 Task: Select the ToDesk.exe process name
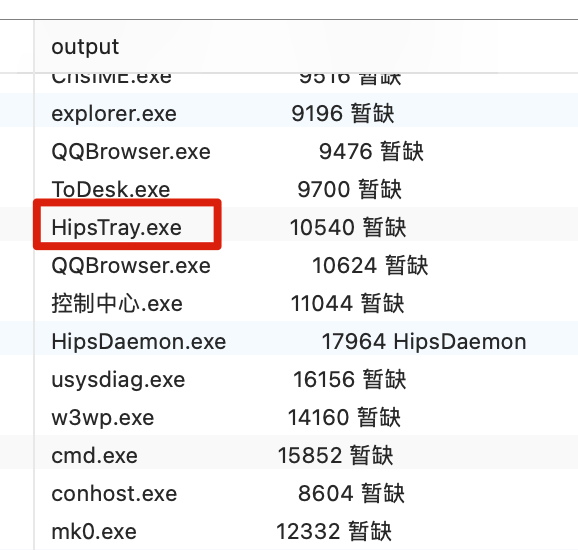(111, 189)
